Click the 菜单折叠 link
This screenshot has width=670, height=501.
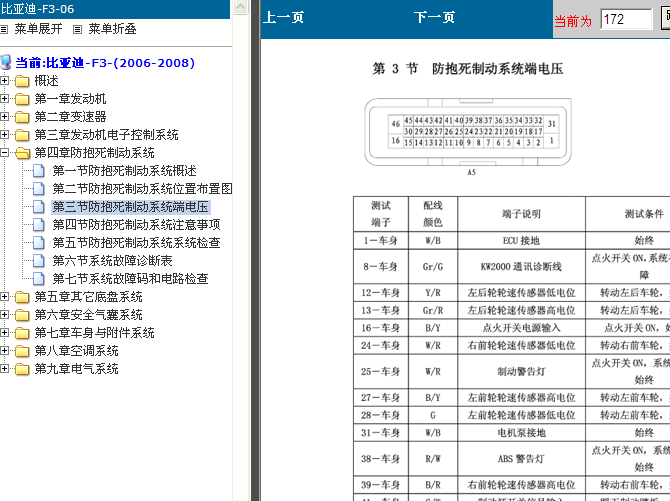pyautogui.click(x=112, y=29)
